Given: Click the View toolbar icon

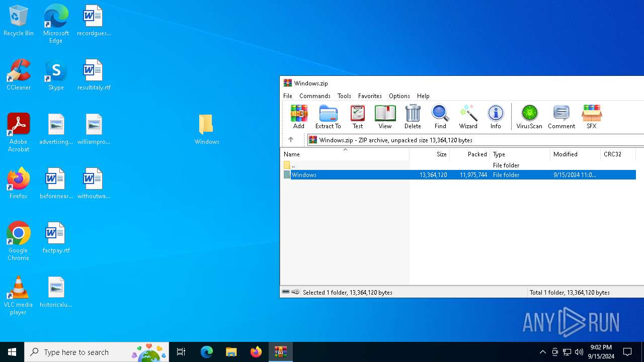Looking at the screenshot, I should (385, 117).
